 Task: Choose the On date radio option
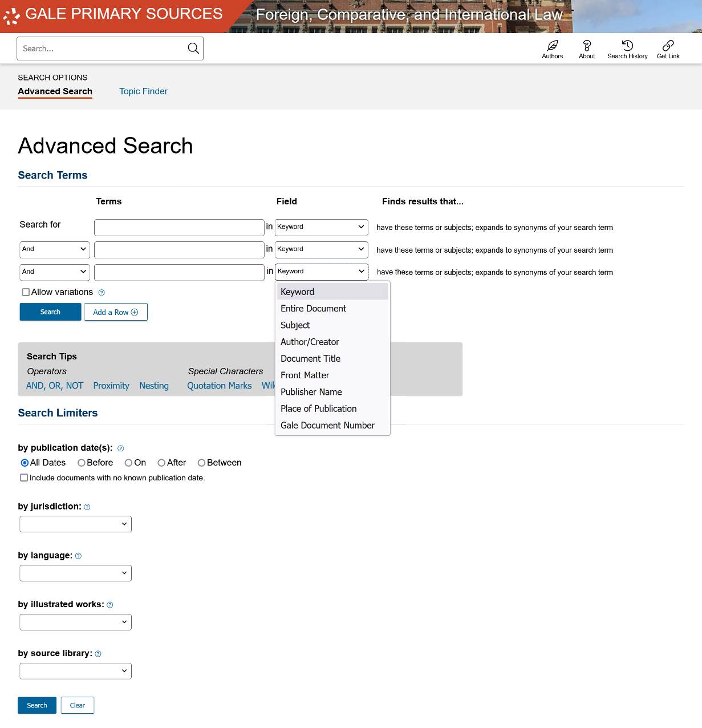point(129,463)
